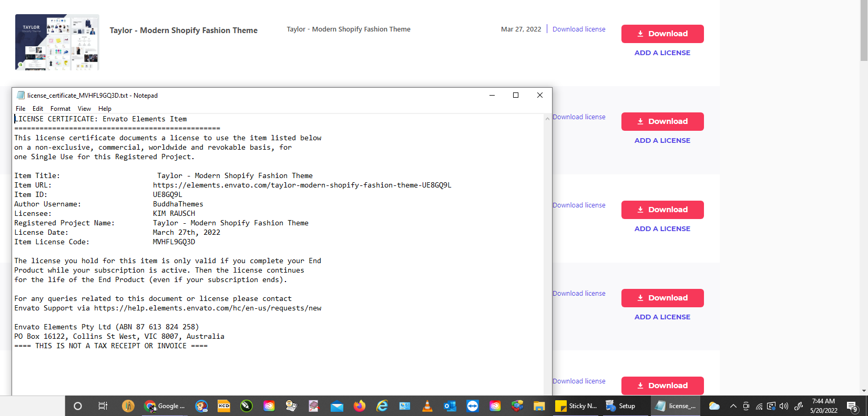Open Notepad File menu
The height and width of the screenshot is (416, 868).
[21, 109]
